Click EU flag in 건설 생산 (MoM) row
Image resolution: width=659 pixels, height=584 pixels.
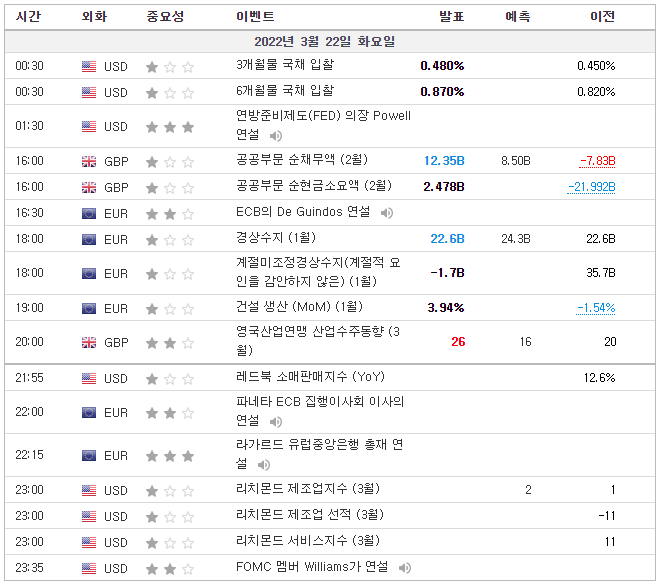coord(89,308)
